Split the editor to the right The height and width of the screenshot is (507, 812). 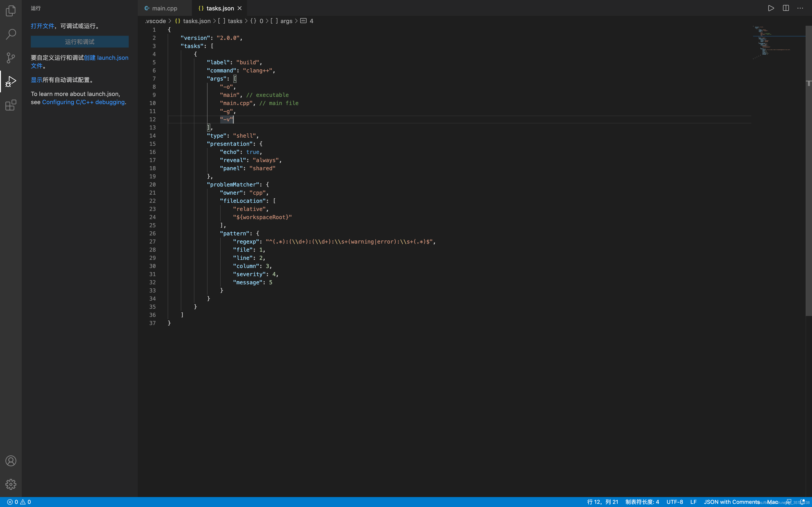click(785, 8)
